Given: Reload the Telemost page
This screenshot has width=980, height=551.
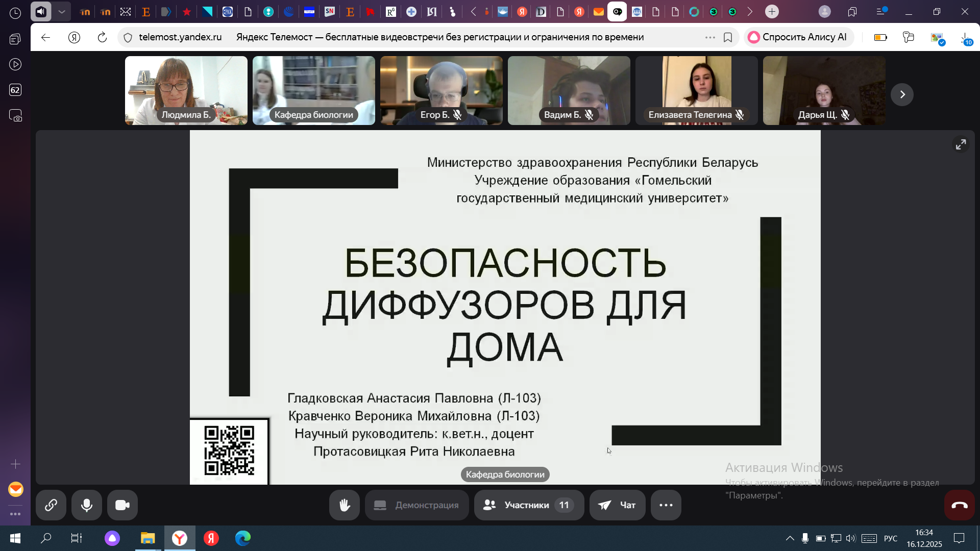Looking at the screenshot, I should [102, 37].
